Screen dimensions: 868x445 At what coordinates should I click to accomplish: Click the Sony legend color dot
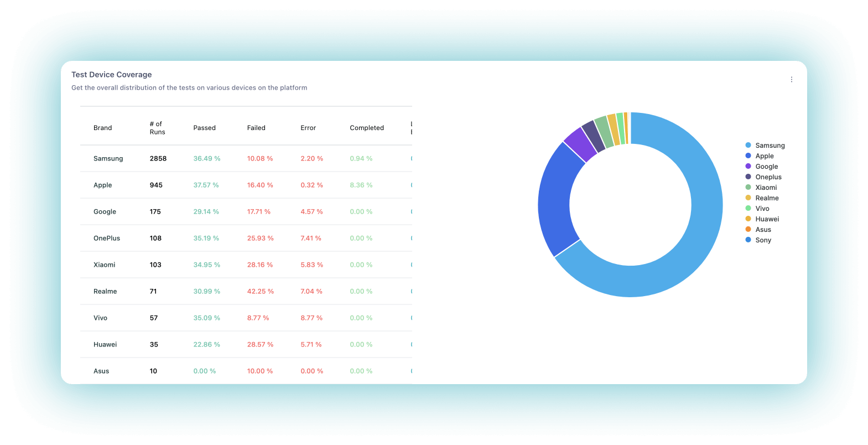click(x=748, y=240)
